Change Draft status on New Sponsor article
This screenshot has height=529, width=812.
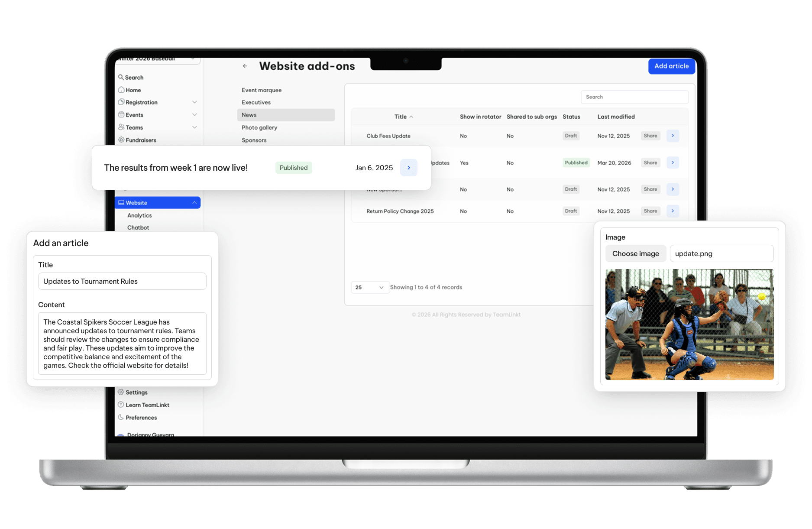pos(570,189)
